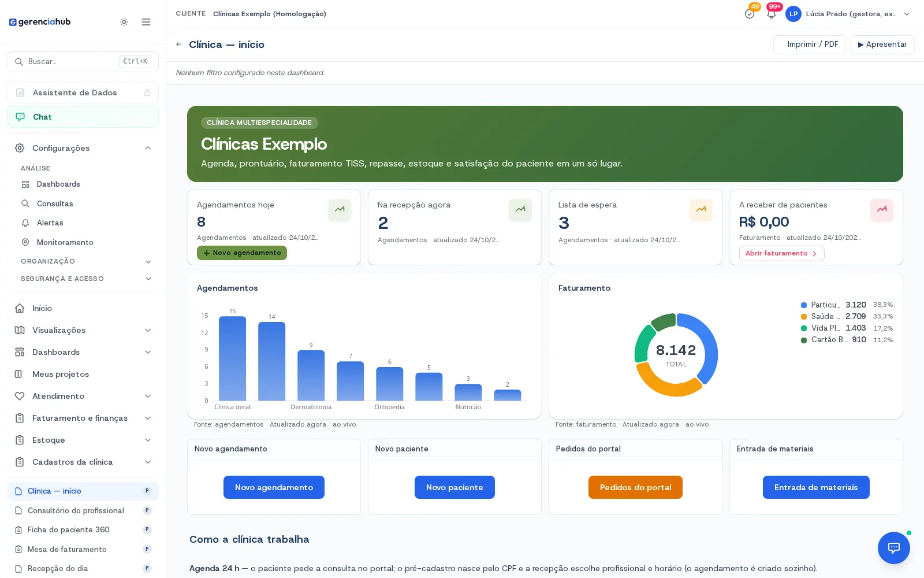Start presentation with Apresentar button

pos(882,45)
